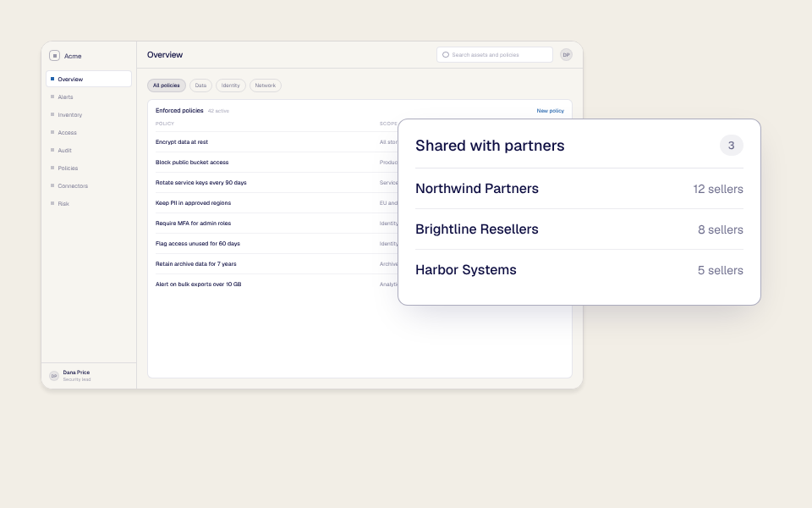The width and height of the screenshot is (812, 508).
Task: Select Harbor Systems in the shared list
Action: [x=579, y=270]
